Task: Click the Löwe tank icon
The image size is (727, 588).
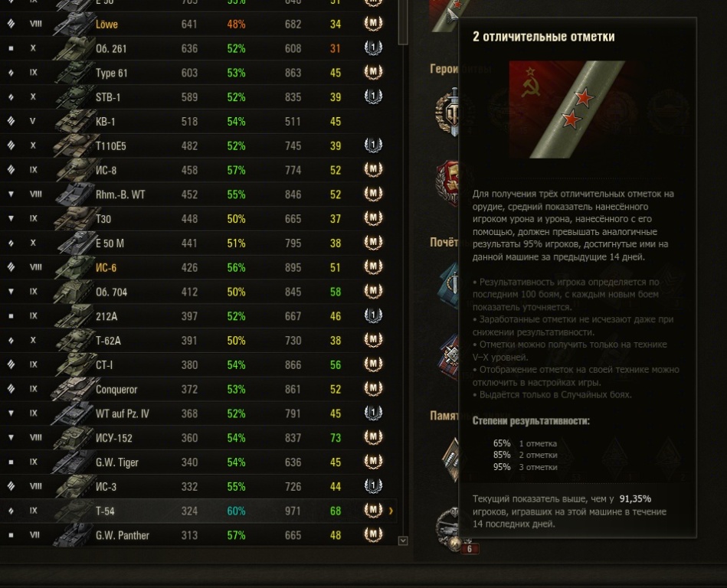Action: (74, 24)
